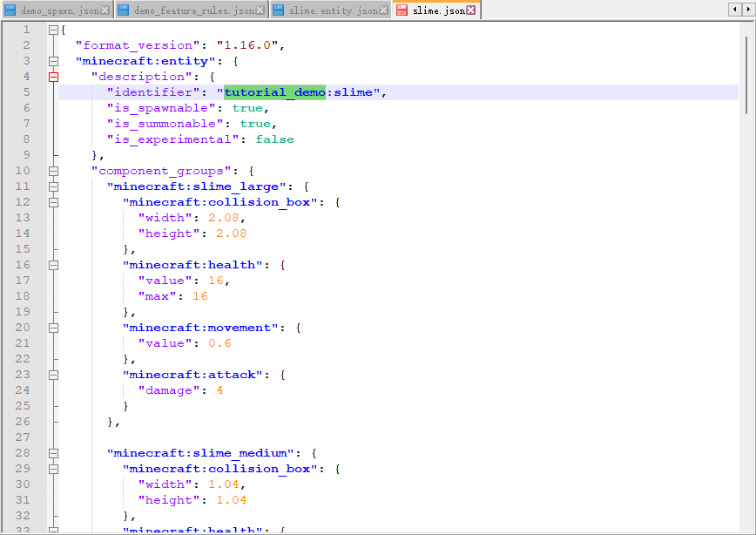Close the slime.entity.json tab
This screenshot has height=535, width=756.
pyautogui.click(x=384, y=10)
